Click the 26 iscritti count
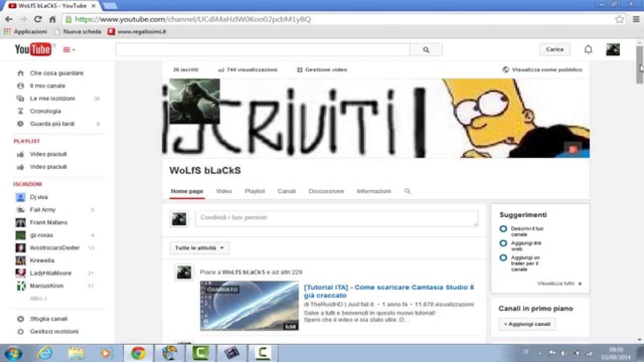The width and height of the screenshot is (644, 362). click(x=185, y=70)
